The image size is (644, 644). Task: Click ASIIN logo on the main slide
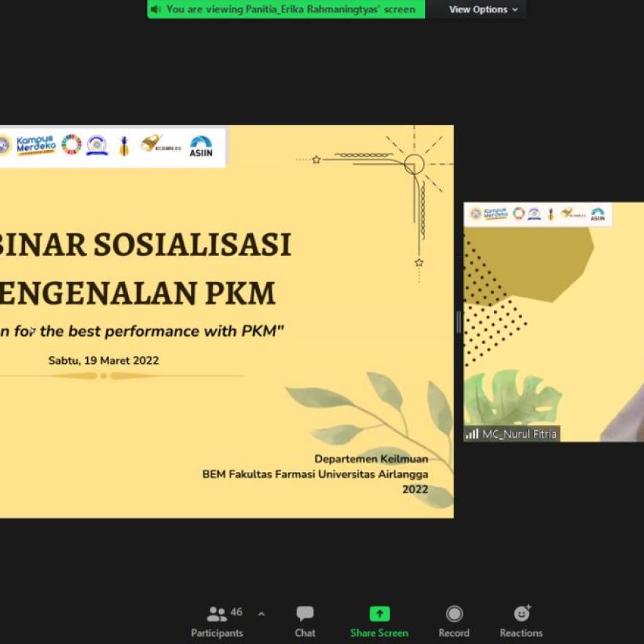pos(201,146)
